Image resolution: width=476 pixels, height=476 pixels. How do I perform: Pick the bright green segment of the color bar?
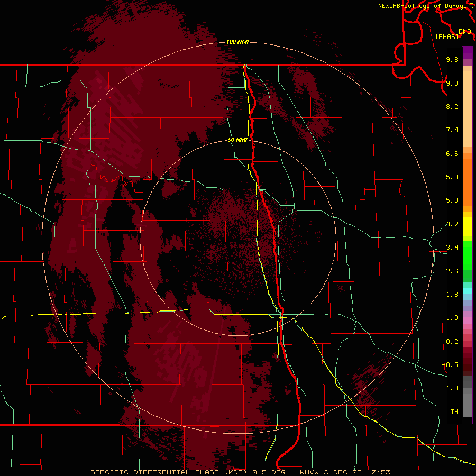coord(467,255)
